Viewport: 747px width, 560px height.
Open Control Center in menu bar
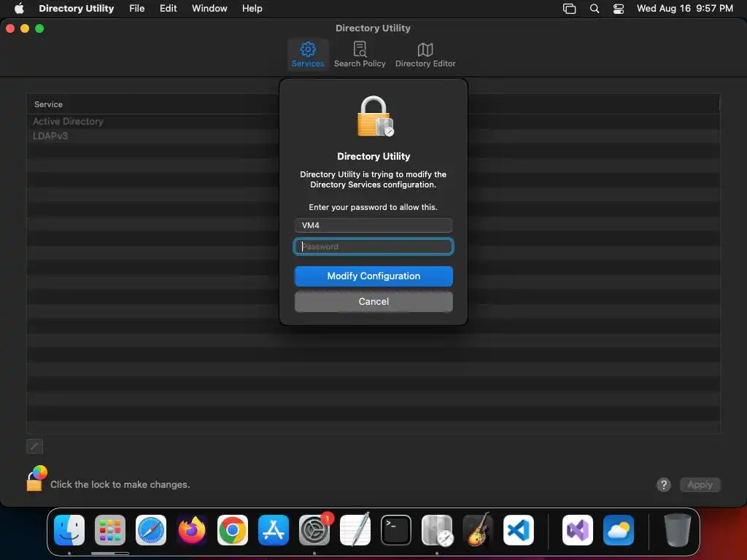pos(619,9)
